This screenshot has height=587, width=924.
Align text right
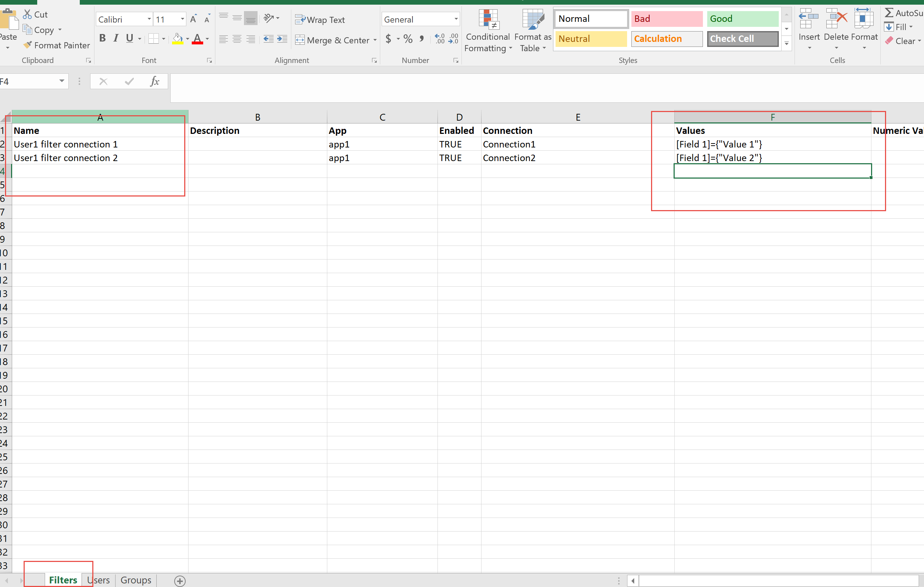(x=250, y=39)
